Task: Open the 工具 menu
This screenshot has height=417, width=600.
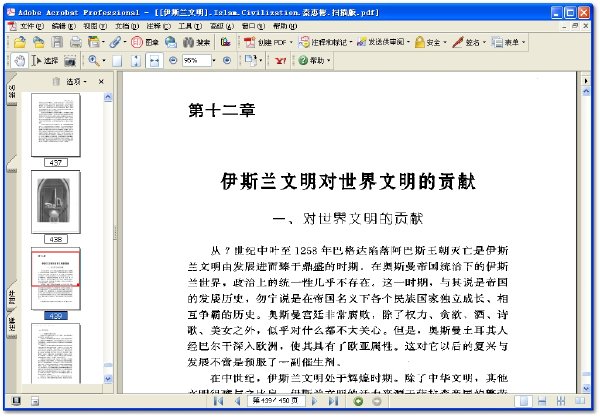Action: pyautogui.click(x=190, y=26)
